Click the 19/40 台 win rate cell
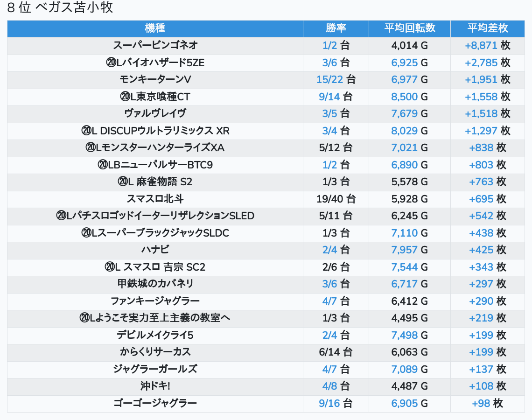This screenshot has height=420, width=532. (336, 199)
